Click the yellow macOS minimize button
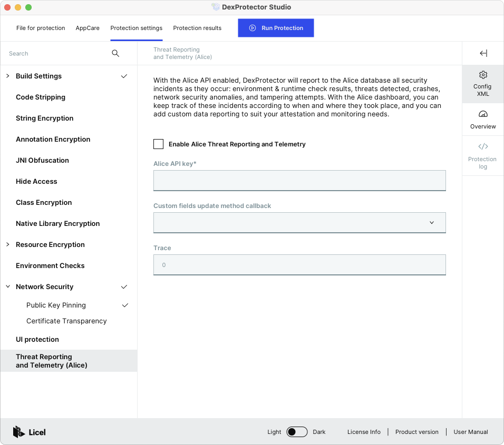 [x=18, y=7]
